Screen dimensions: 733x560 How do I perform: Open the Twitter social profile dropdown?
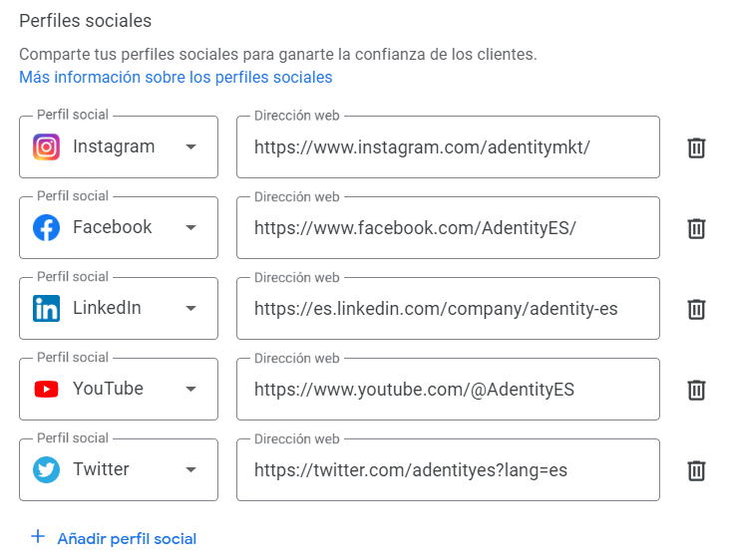point(190,470)
